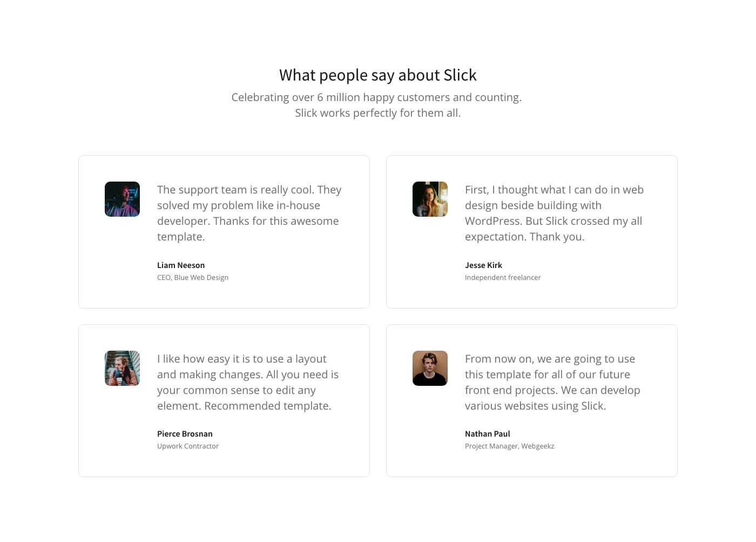This screenshot has width=756, height=542.
Task: Click Pierce Brosnan's avatar photo
Action: (122, 368)
